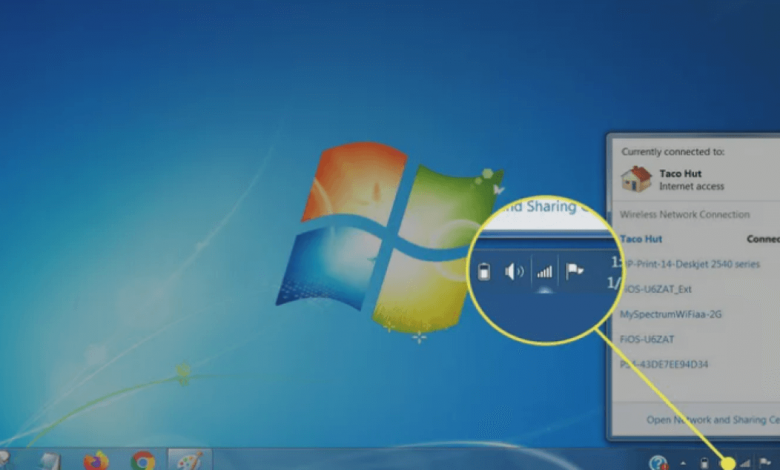The width and height of the screenshot is (780, 470).
Task: Click the network signal icon in taskbar tray
Action: click(745, 463)
